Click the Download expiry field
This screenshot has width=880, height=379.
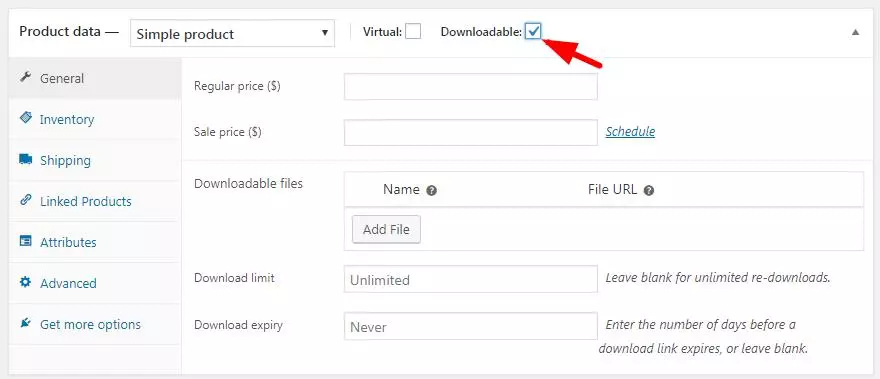pyautogui.click(x=470, y=326)
